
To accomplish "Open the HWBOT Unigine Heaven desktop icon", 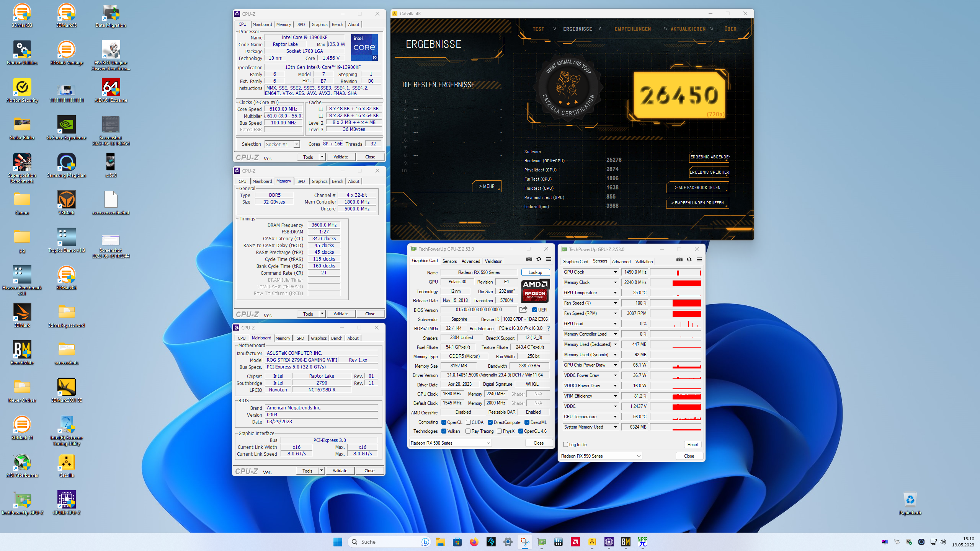I will pos(111,56).
